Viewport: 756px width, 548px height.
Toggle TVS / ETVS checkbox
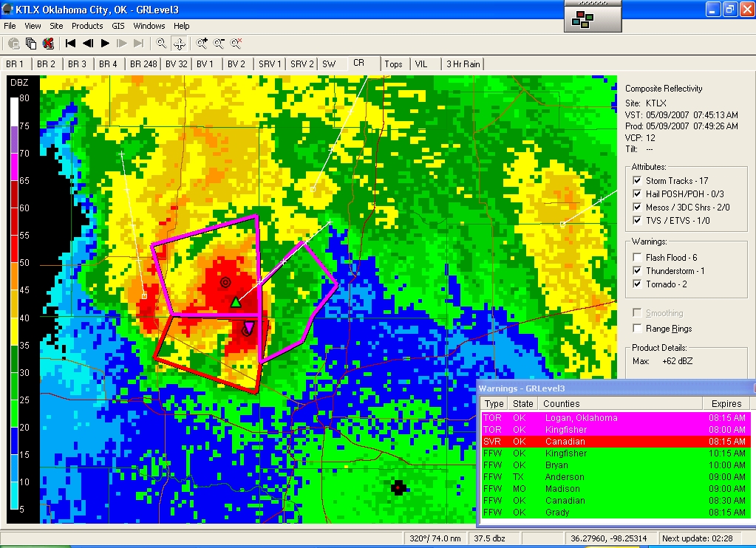click(x=638, y=220)
